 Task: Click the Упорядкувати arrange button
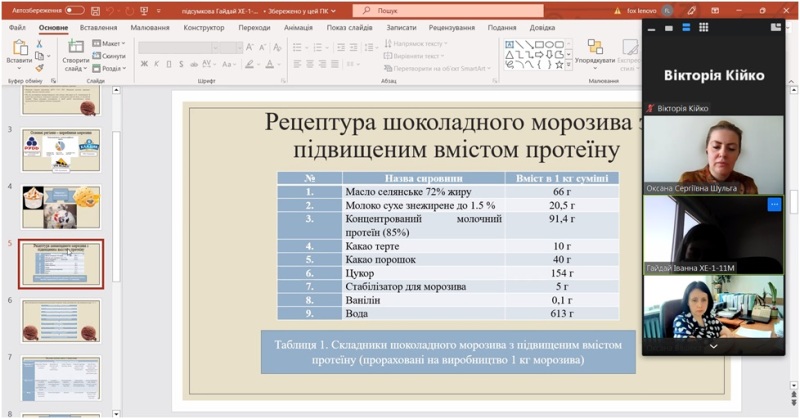click(x=595, y=53)
